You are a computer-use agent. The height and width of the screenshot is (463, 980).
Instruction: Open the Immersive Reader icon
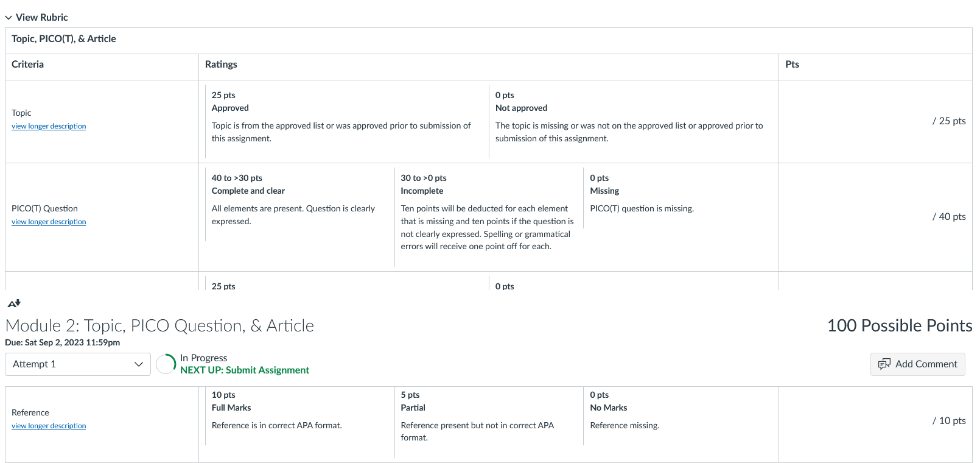pos(14,303)
